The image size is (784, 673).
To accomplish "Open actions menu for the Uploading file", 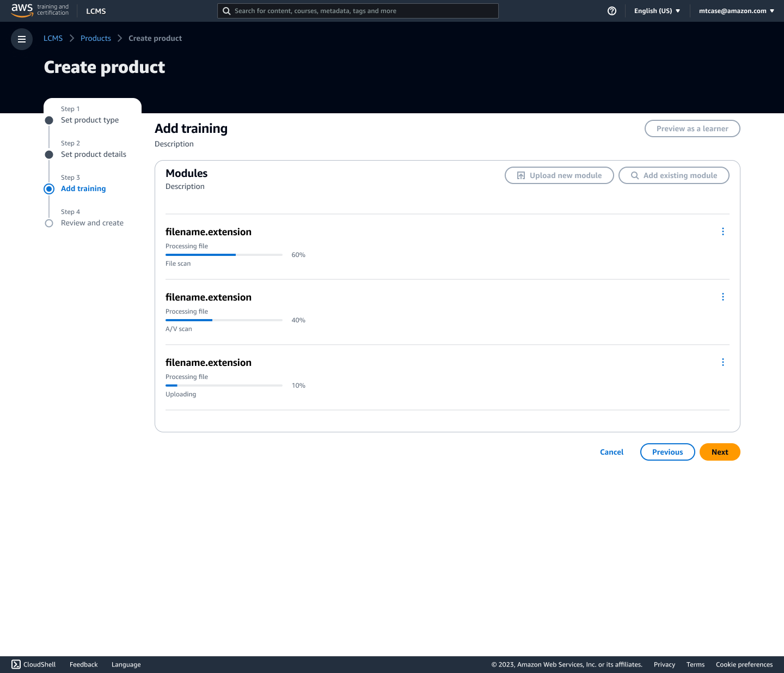I will click(x=723, y=362).
